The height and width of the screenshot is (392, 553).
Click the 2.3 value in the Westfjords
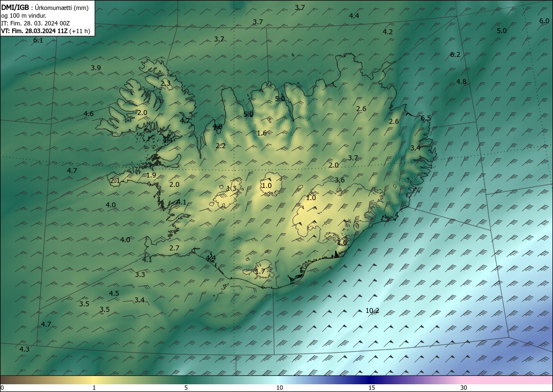[x=165, y=83]
